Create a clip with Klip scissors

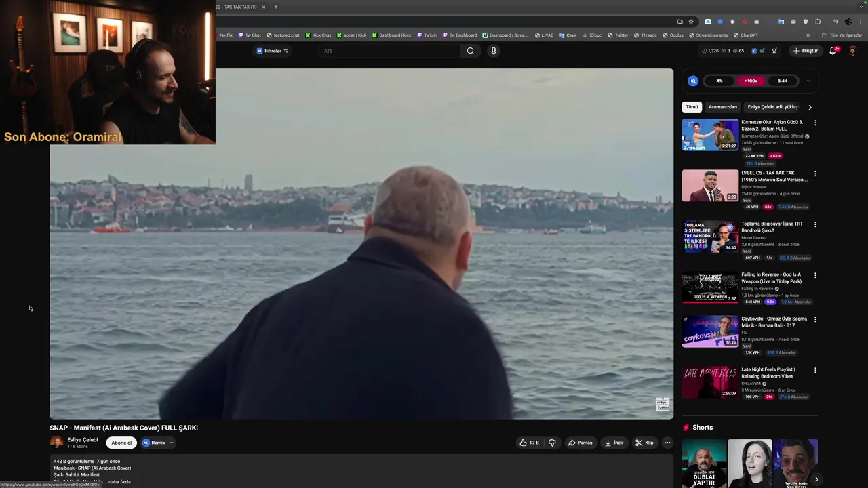click(x=644, y=443)
